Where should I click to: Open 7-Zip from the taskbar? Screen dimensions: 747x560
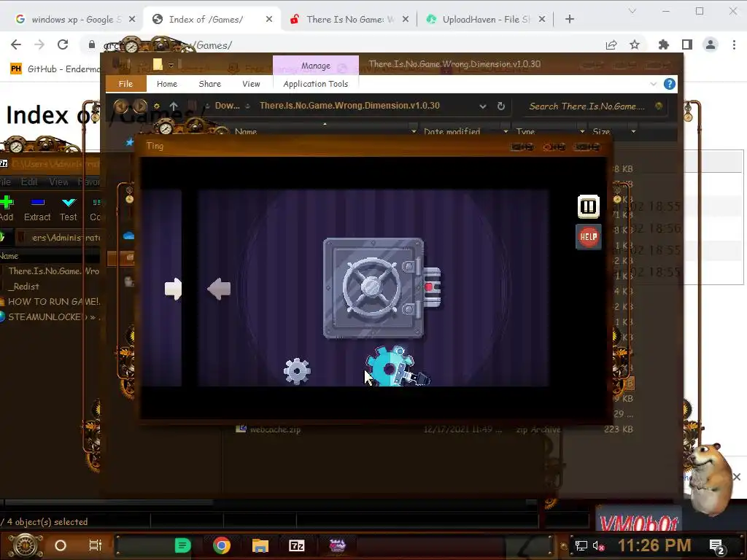tap(296, 545)
